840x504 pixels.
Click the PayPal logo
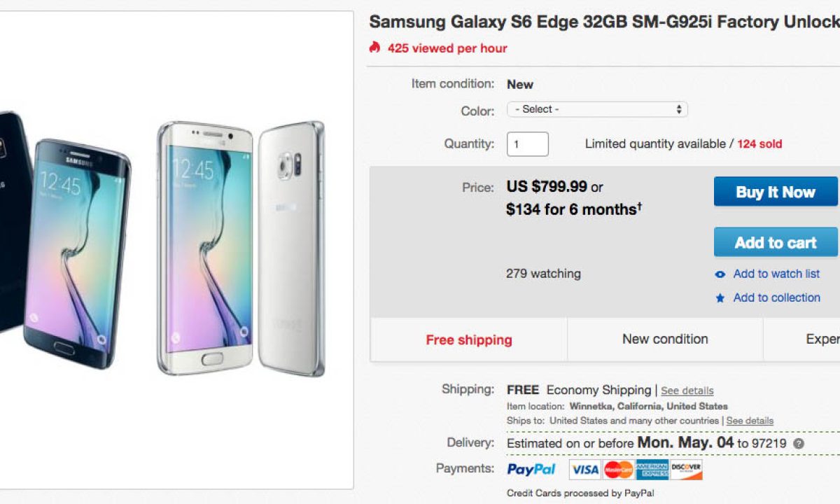click(x=531, y=469)
